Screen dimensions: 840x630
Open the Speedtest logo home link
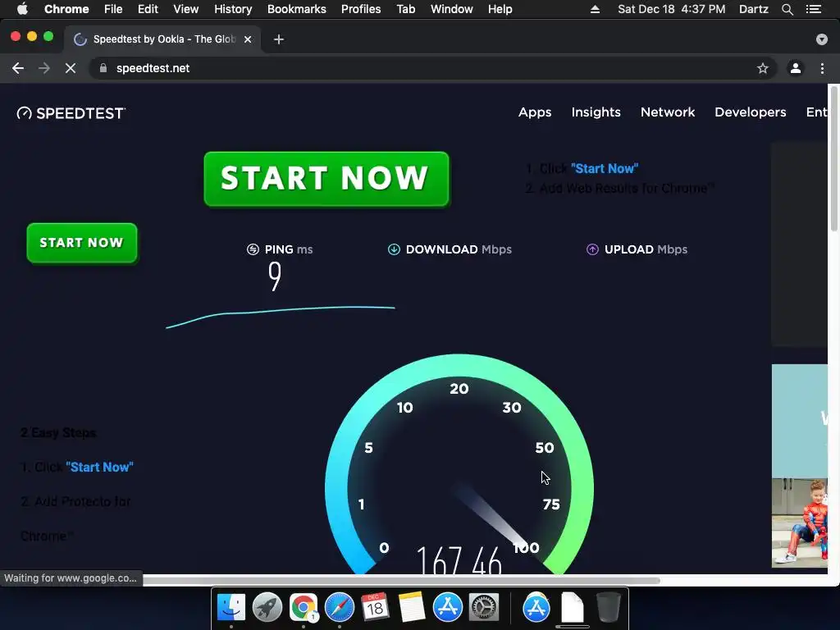71,113
